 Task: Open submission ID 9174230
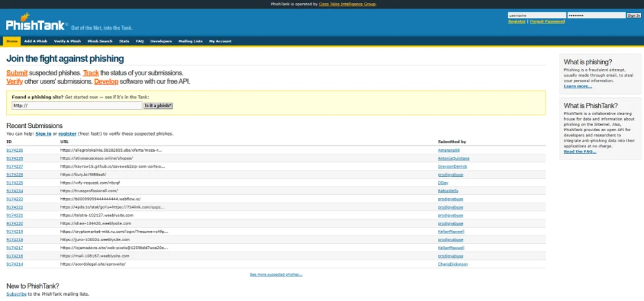pyautogui.click(x=15, y=150)
